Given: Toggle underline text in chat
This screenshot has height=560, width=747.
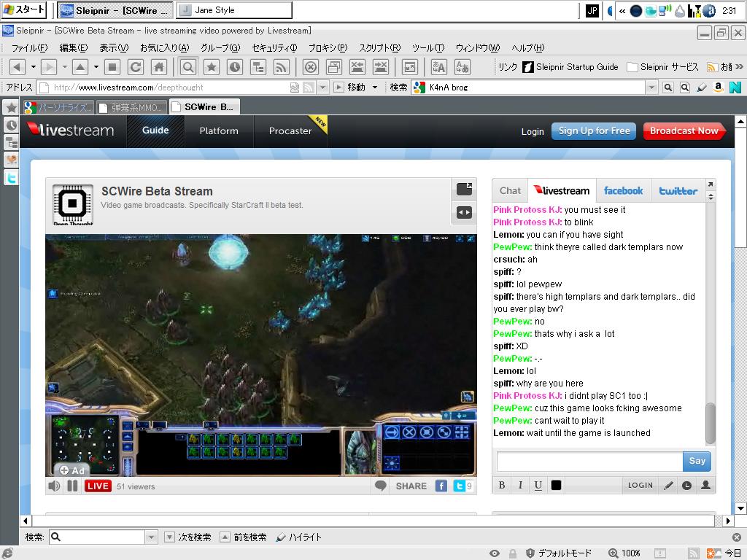Looking at the screenshot, I should [x=538, y=485].
